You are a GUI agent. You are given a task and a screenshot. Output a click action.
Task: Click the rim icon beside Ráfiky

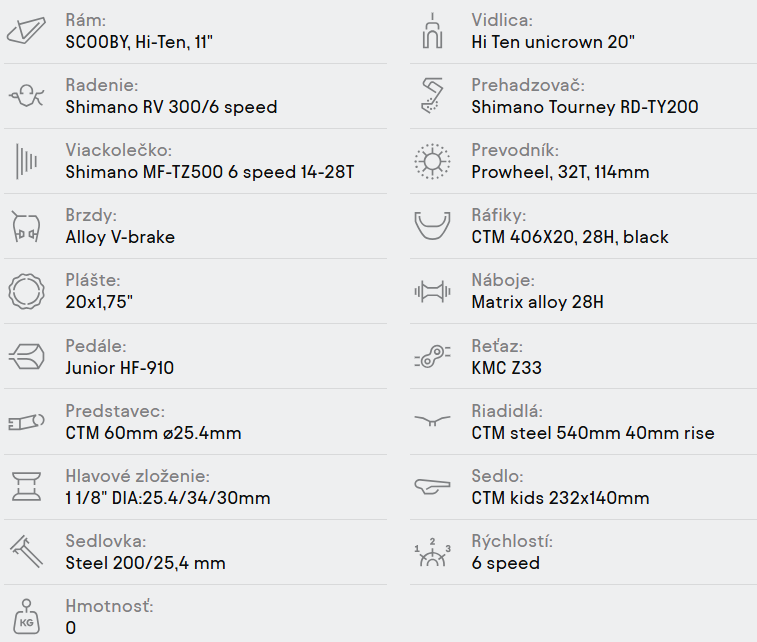pos(432,227)
